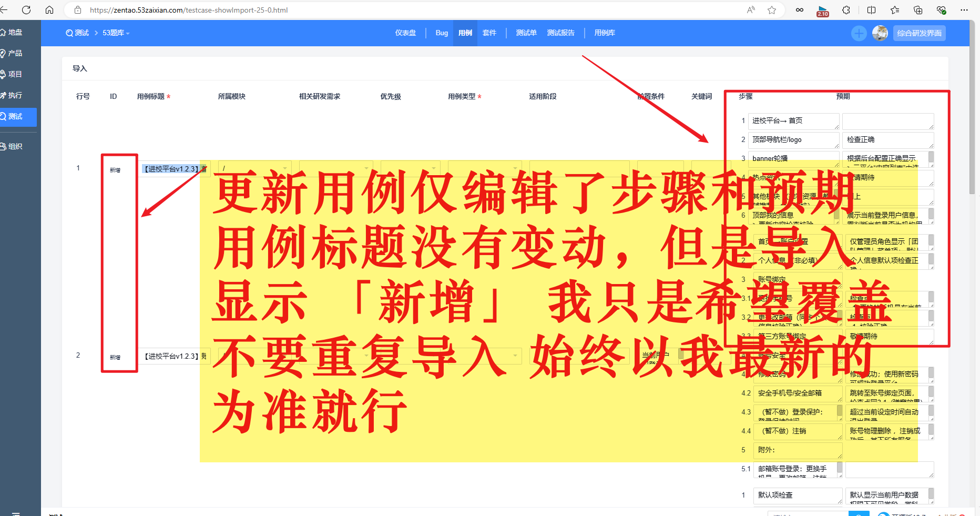Switch to the 用例 tab
The width and height of the screenshot is (980, 516).
[465, 33]
